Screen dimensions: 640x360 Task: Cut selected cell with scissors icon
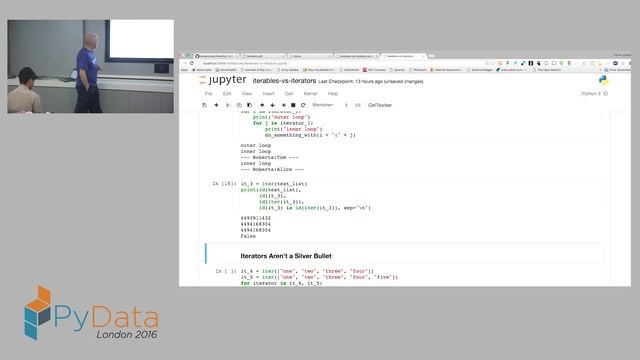(228, 105)
